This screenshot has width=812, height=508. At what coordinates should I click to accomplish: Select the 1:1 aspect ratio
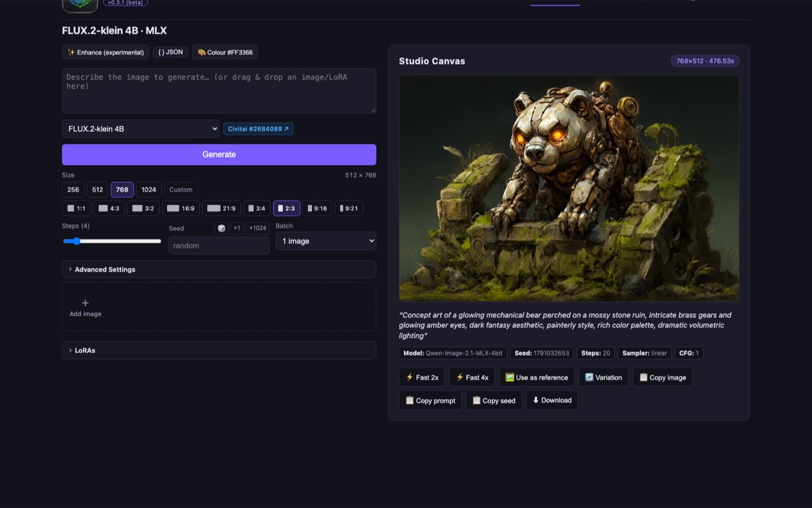(x=76, y=208)
